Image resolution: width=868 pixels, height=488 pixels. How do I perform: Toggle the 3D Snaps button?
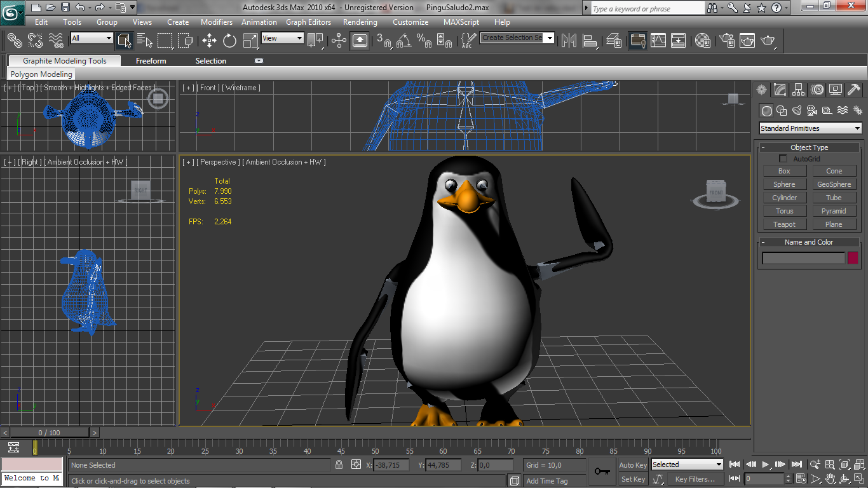[x=383, y=41]
